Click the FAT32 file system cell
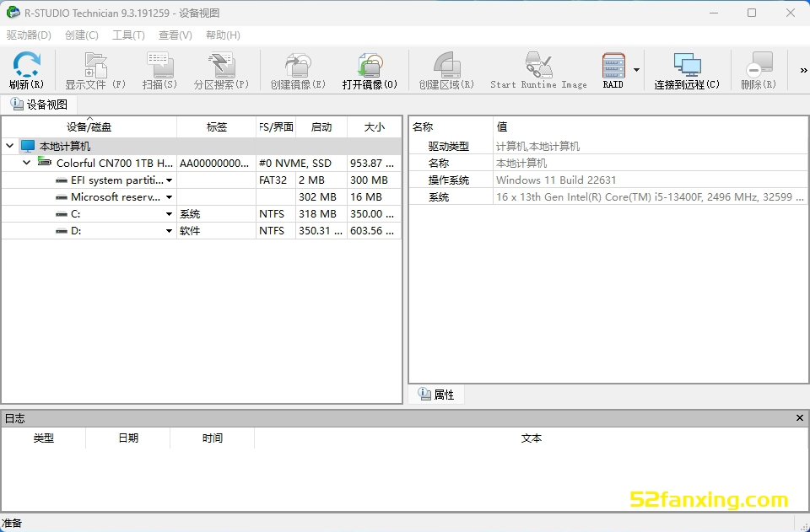This screenshot has width=810, height=532. click(276, 180)
